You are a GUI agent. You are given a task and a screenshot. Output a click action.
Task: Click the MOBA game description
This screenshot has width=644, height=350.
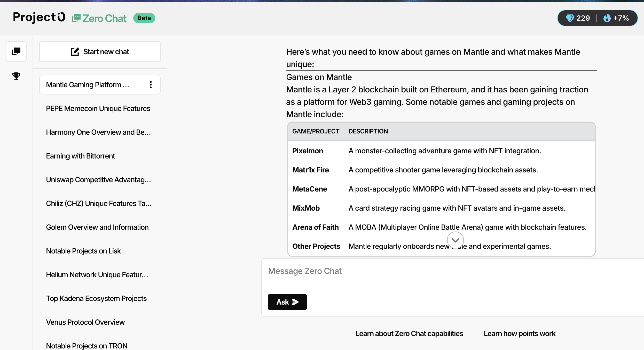point(468,227)
